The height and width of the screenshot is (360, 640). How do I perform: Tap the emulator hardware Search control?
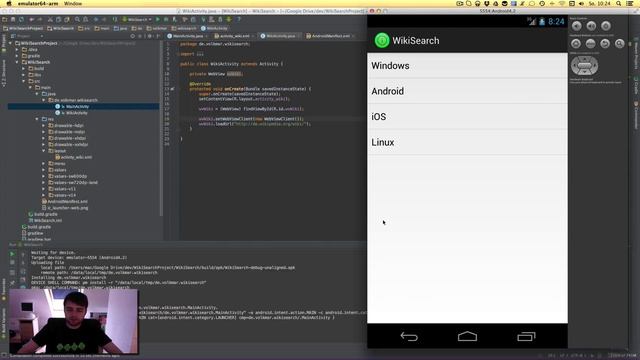[620, 43]
